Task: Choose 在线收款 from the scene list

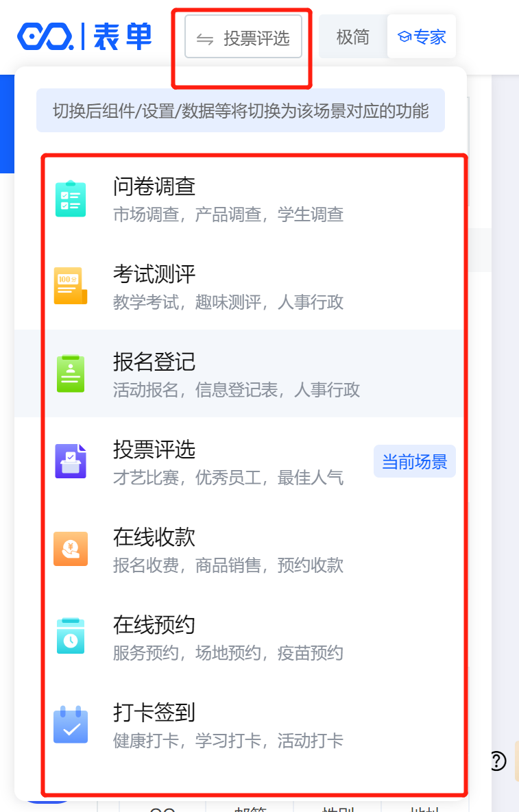Action: click(x=241, y=549)
